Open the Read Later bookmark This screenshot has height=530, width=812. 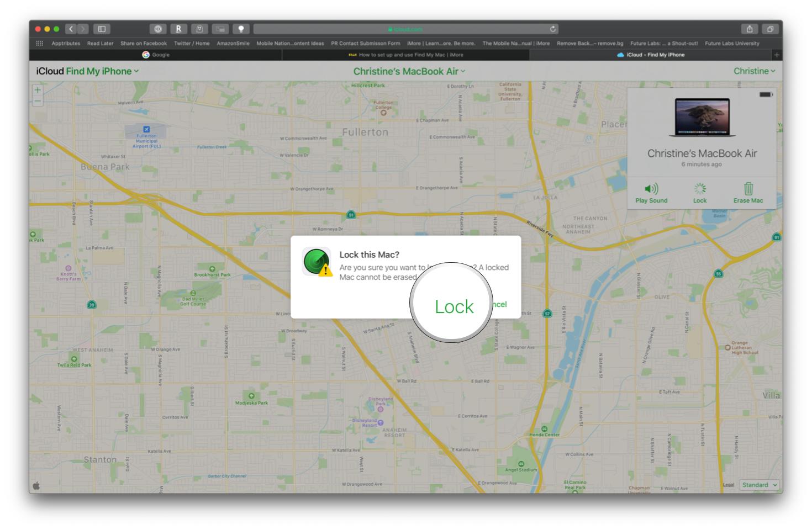100,43
